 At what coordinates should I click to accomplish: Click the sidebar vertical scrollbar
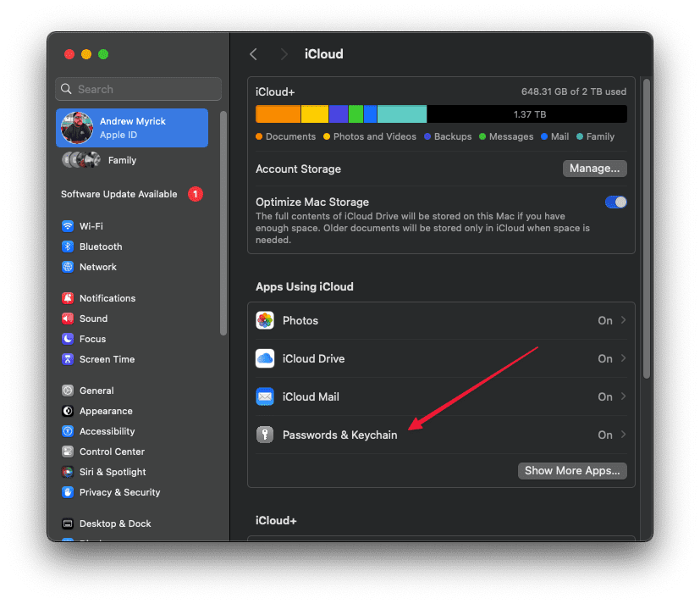pos(223,223)
